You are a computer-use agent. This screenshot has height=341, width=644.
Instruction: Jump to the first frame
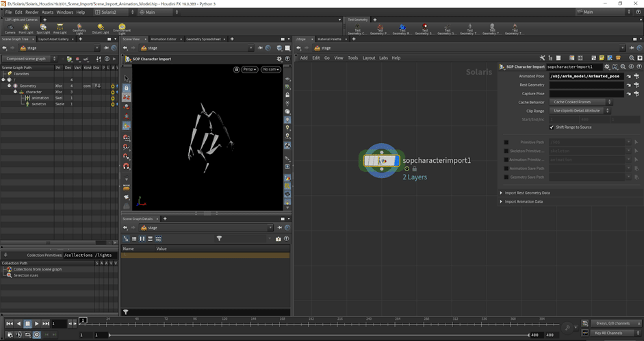pyautogui.click(x=10, y=324)
